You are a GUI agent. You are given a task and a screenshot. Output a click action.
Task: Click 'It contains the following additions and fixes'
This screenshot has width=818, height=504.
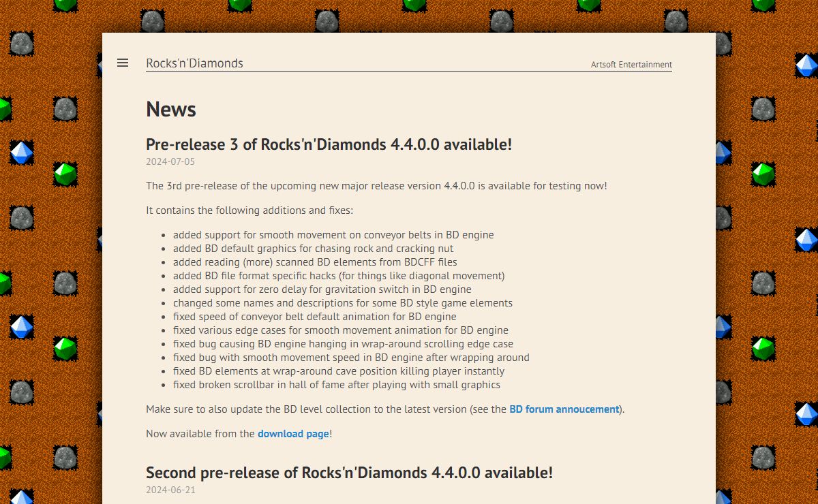249,210
